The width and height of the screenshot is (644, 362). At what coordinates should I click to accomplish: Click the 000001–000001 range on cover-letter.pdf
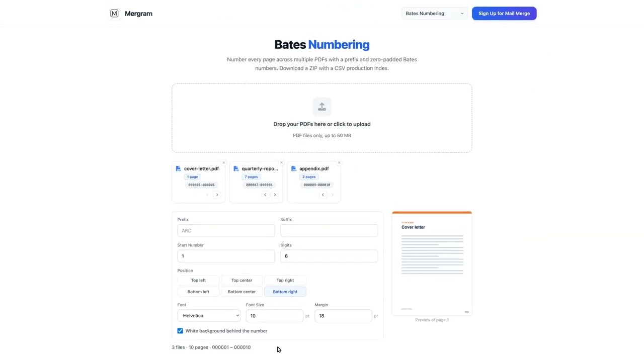pos(201,185)
